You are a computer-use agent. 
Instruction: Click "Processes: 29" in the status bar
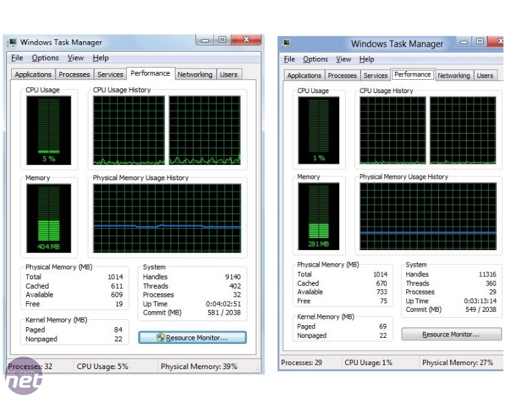coord(301,362)
